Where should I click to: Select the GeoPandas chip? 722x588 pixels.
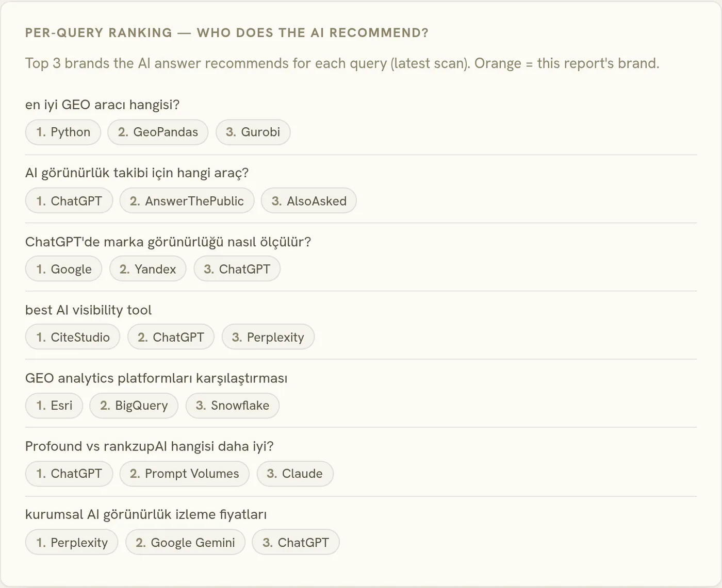click(x=158, y=132)
